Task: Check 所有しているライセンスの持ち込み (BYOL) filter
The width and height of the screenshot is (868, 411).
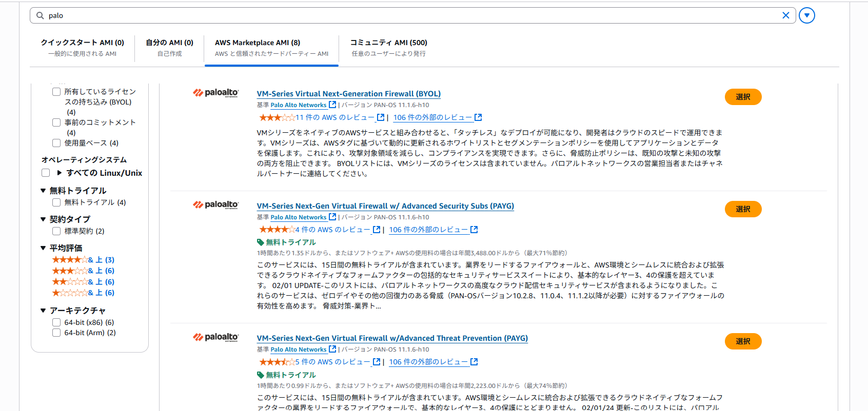Action: pos(56,92)
